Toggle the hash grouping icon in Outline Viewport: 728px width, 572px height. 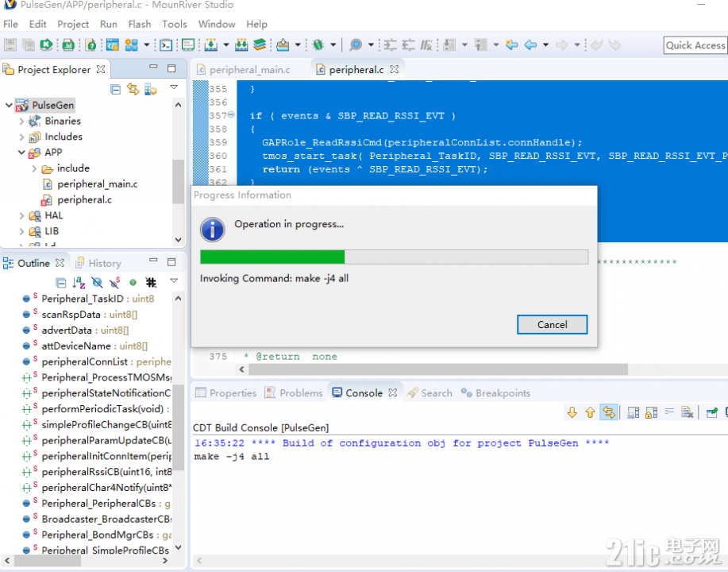[151, 283]
